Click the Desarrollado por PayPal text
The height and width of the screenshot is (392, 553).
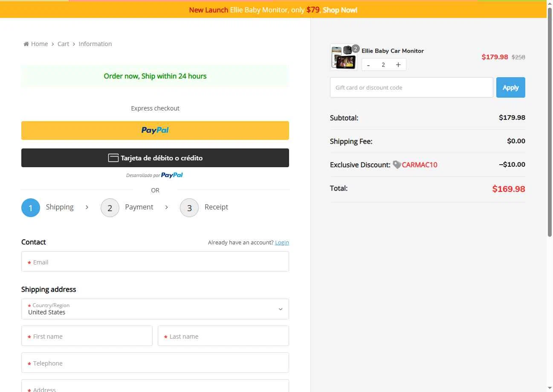coord(154,175)
